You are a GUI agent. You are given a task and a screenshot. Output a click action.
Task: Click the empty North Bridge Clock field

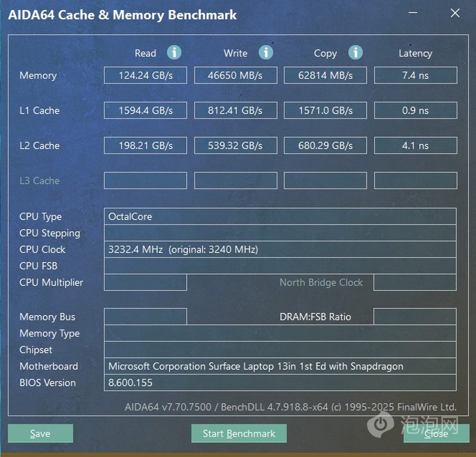(x=415, y=282)
